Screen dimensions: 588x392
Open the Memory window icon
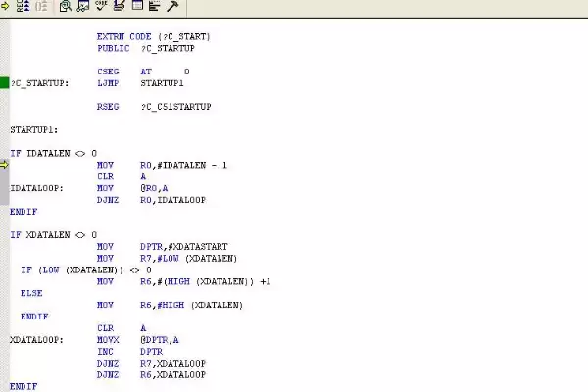pos(137,5)
